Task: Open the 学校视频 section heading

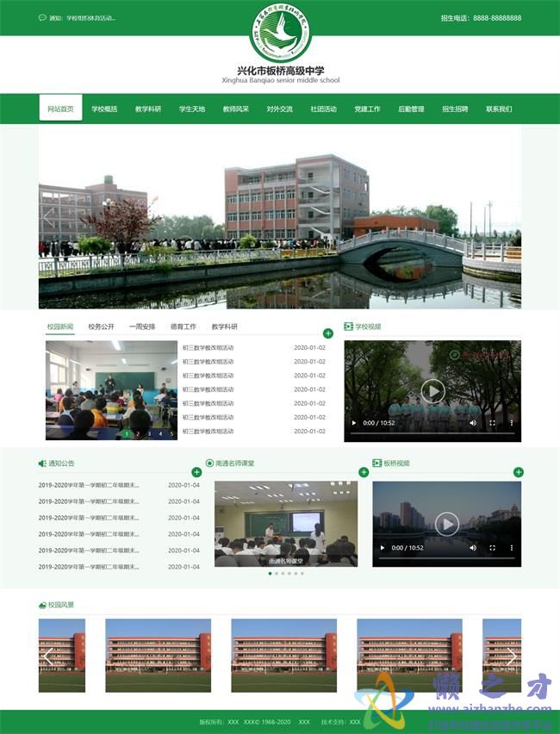Action: [368, 327]
